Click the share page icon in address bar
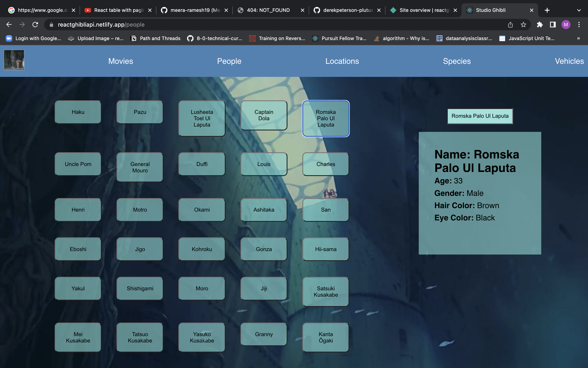The width and height of the screenshot is (588, 368). pyautogui.click(x=510, y=25)
